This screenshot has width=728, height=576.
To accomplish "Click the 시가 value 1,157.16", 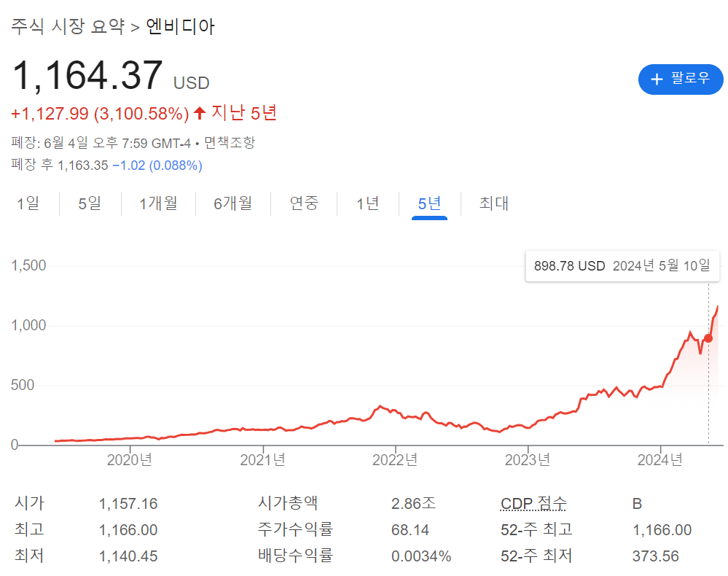I will 128,504.
